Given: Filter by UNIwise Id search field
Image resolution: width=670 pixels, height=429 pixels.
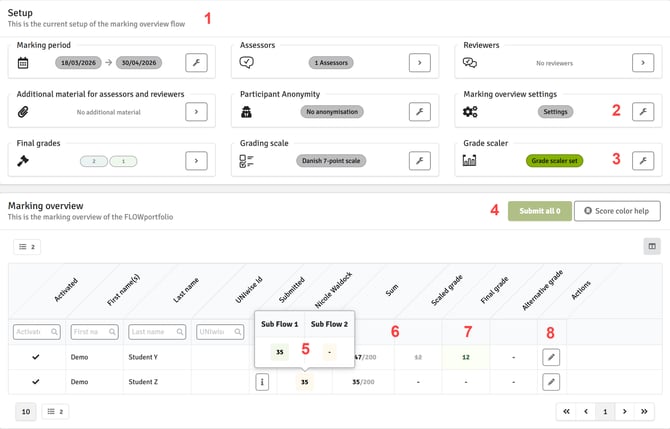Looking at the screenshot, I should [220, 332].
